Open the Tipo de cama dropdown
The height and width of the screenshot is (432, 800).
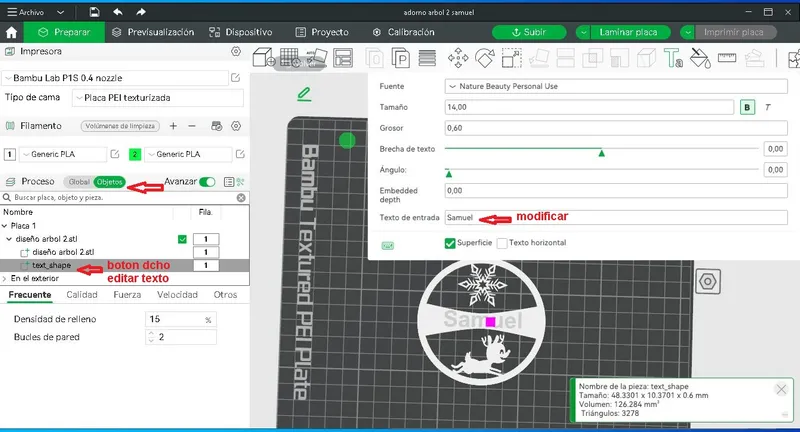(156, 98)
